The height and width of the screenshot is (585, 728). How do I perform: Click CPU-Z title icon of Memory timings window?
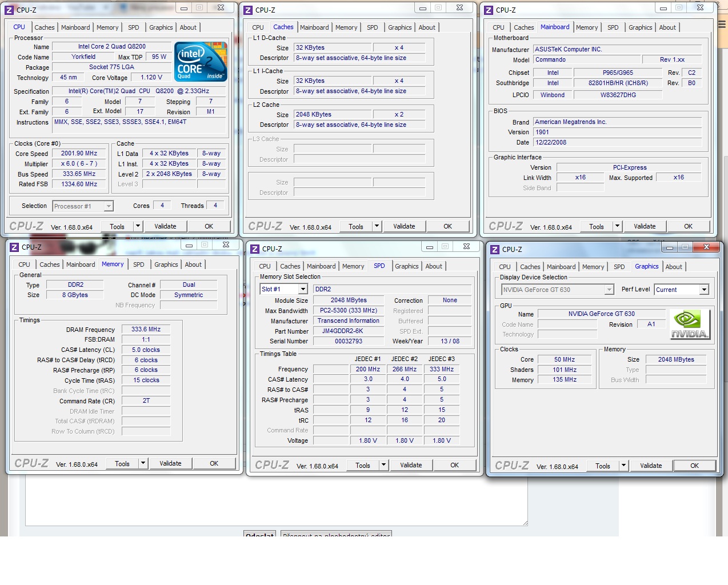tap(14, 247)
